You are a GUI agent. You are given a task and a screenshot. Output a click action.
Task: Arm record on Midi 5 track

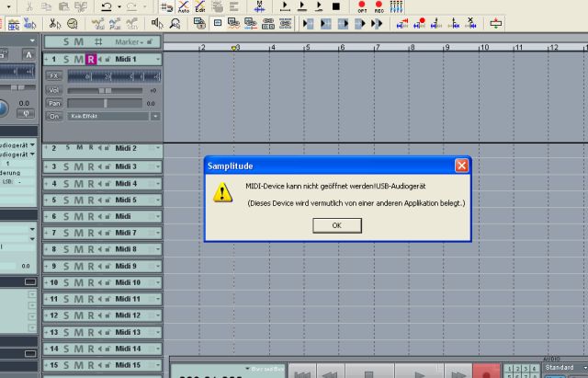click(x=91, y=200)
